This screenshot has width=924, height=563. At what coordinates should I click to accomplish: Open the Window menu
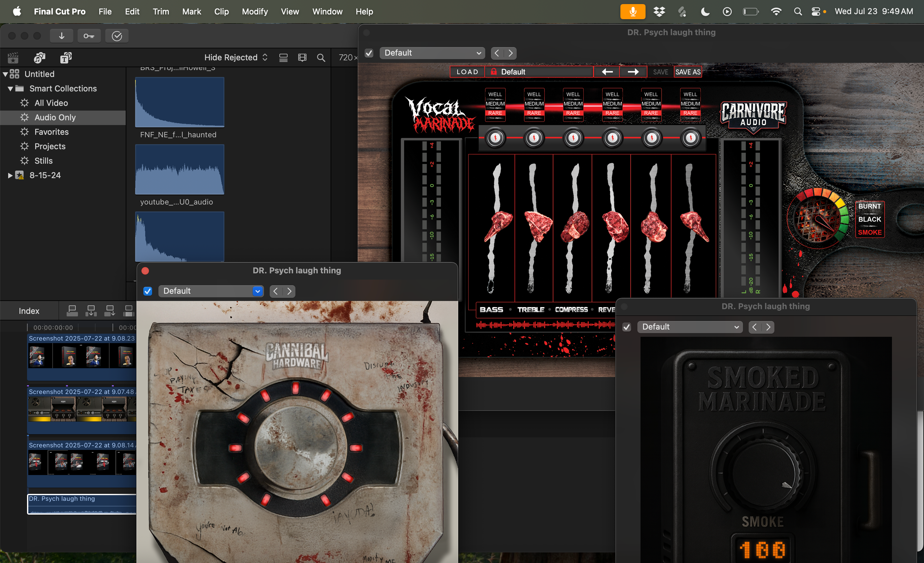point(327,12)
